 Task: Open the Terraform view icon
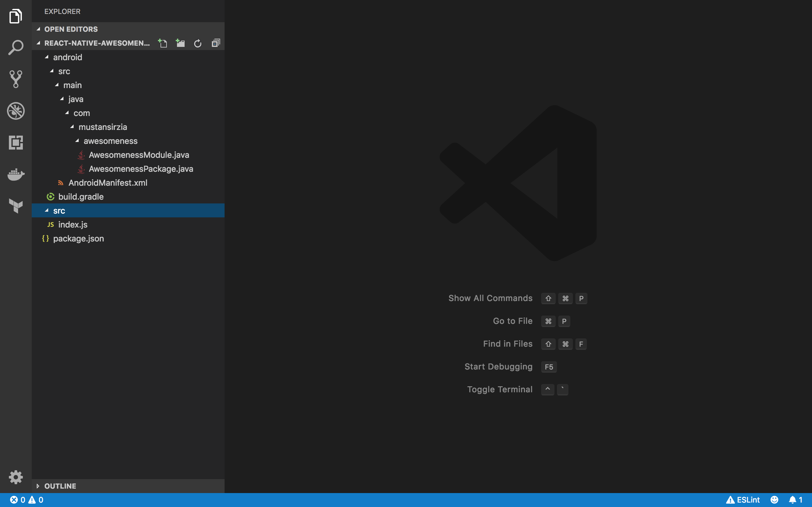click(16, 206)
